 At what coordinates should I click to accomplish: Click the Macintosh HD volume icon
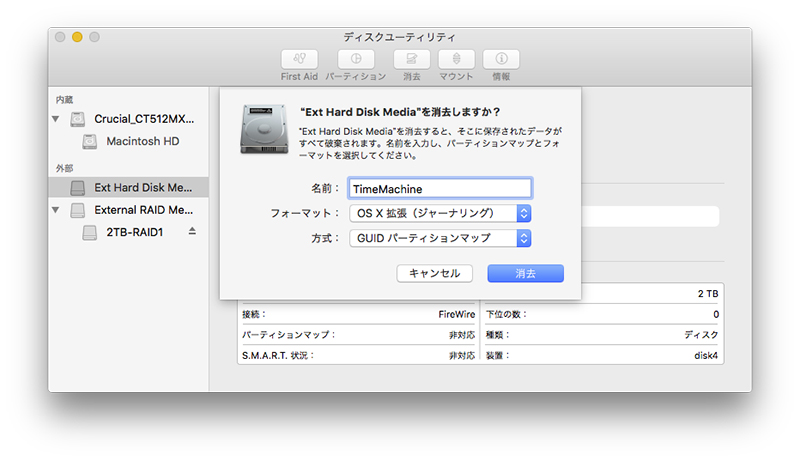(x=90, y=142)
